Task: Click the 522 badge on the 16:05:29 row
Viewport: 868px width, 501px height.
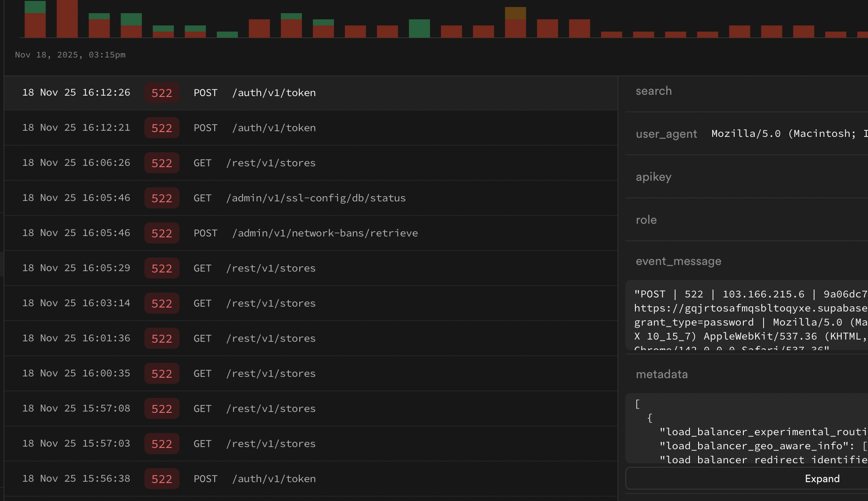Action: coord(161,268)
